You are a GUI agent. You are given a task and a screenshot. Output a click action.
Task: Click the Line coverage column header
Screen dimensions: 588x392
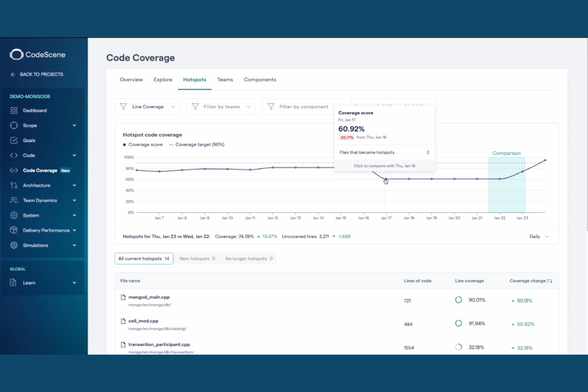[469, 281]
